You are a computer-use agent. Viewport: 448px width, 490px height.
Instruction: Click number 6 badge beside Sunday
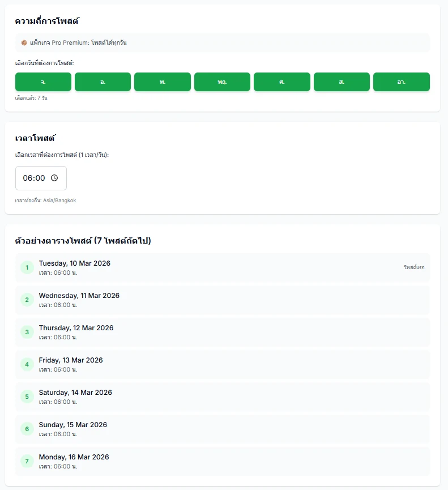[27, 429]
